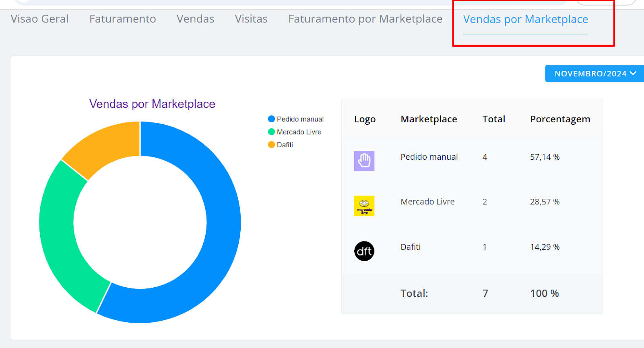Click the Porcentagem column header
Viewport: 644px width, 348px height.
click(x=560, y=119)
